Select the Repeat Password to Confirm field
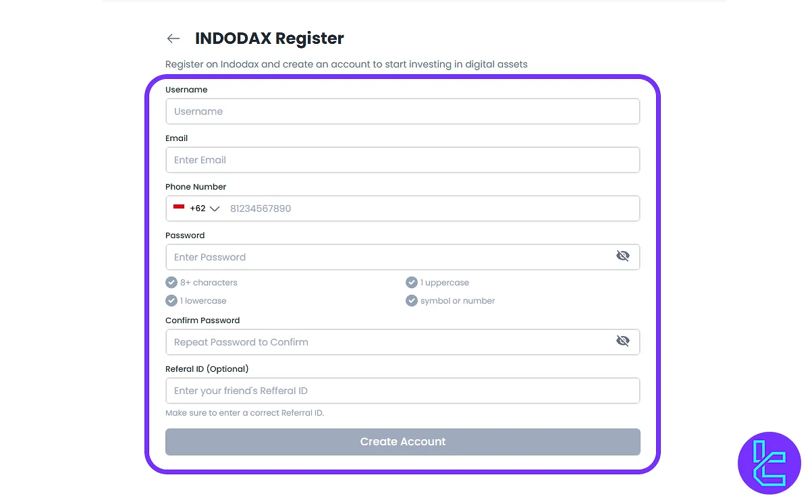 [388, 342]
